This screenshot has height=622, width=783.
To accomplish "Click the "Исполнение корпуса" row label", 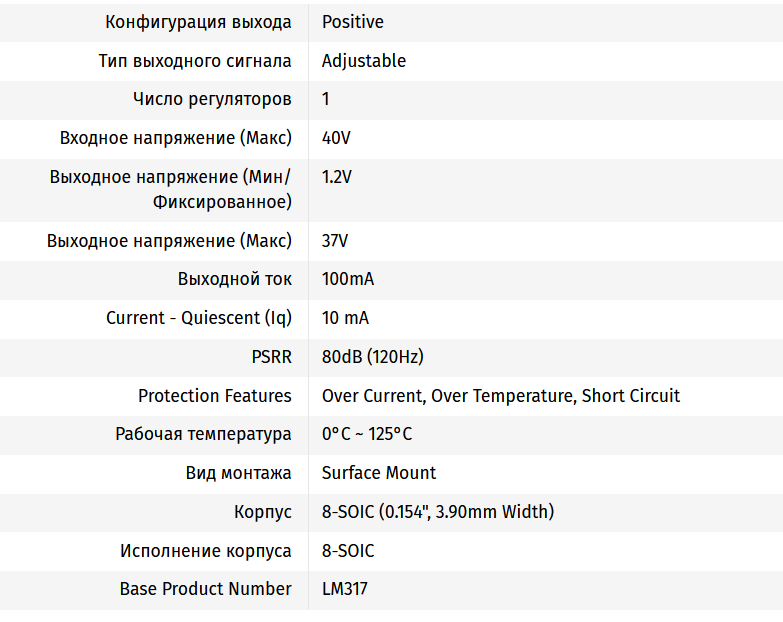I will tap(206, 551).
